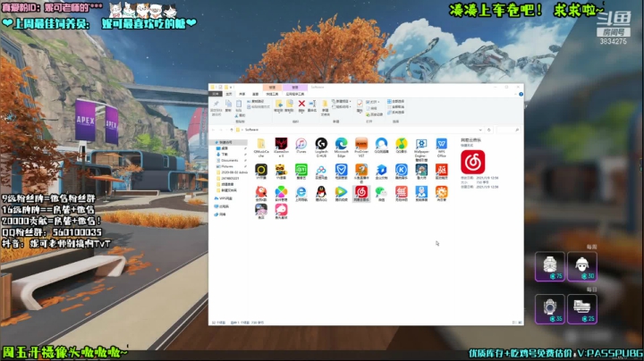Open the Logitech G HUB shortcut
This screenshot has width=644, height=361.
pos(321,147)
